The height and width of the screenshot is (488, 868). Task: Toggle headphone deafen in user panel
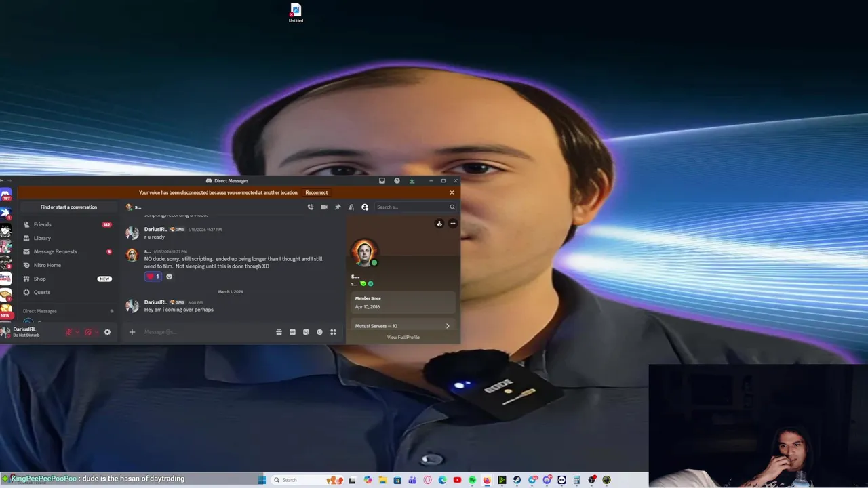click(88, 332)
